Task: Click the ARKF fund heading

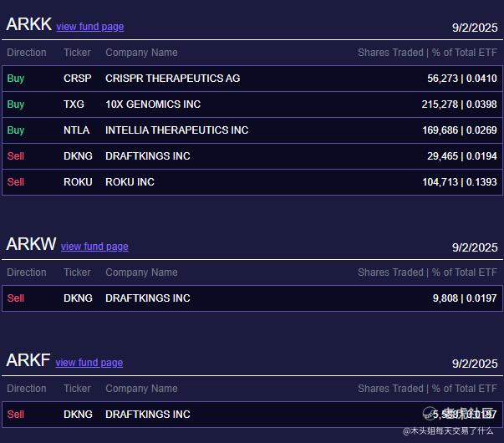Action: 28,360
